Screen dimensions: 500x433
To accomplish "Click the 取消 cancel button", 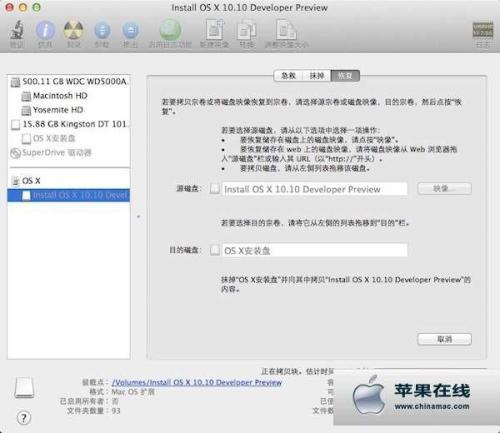I will (x=444, y=339).
